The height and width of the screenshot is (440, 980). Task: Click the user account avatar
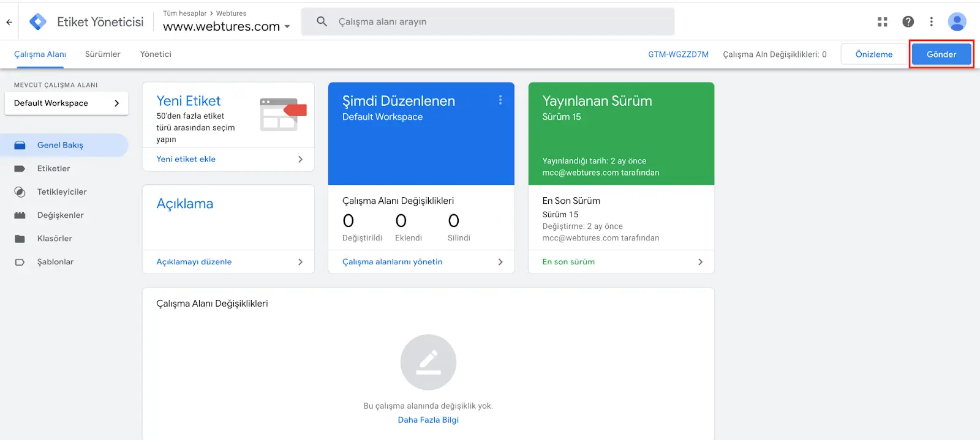957,22
